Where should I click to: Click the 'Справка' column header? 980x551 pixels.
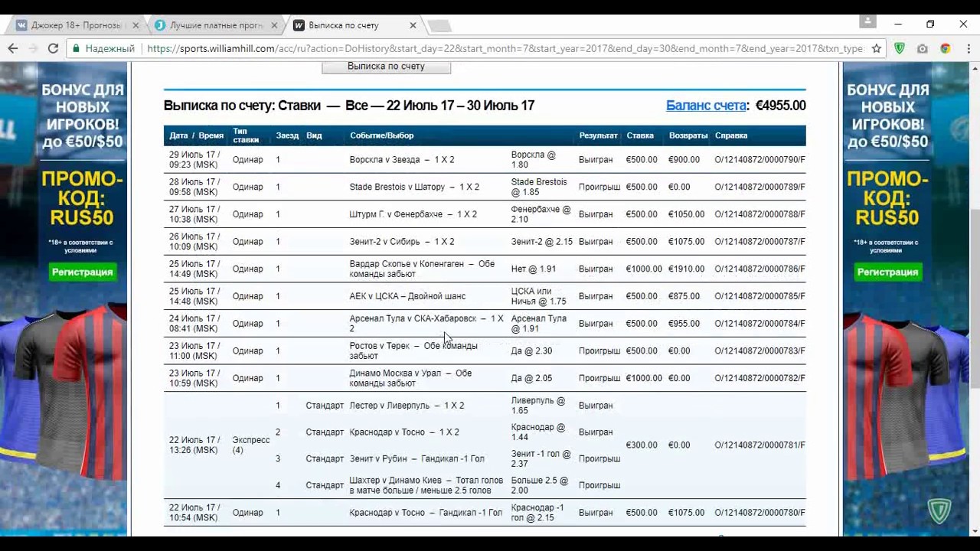tap(731, 135)
